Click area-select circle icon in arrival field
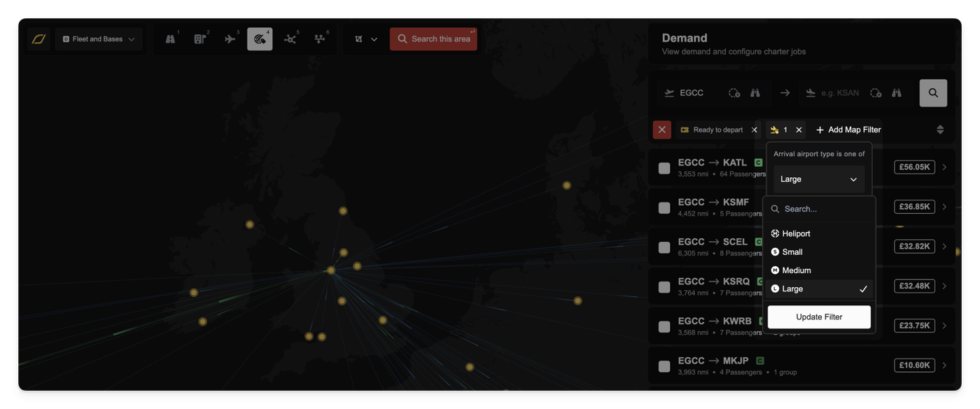Screen dimensions: 980x409 875,92
